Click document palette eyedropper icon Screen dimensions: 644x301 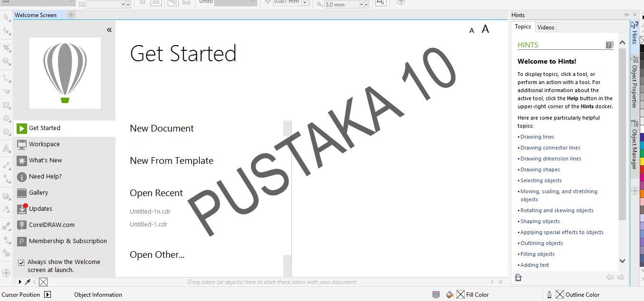[28, 282]
